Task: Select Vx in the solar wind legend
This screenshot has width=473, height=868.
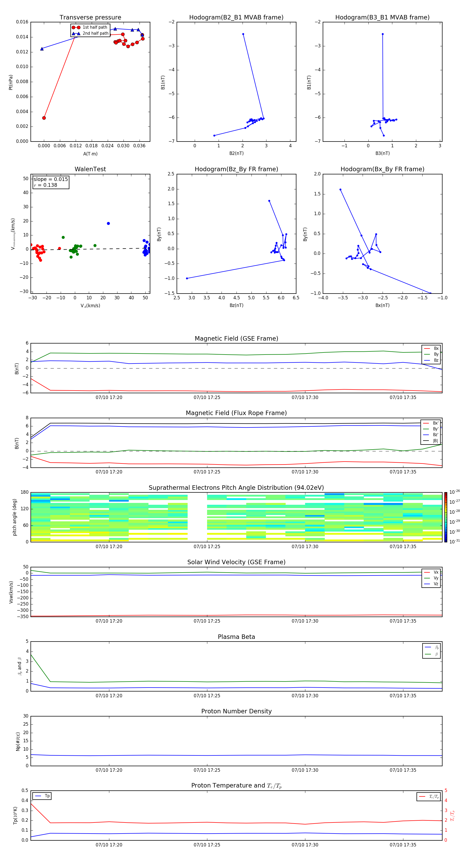Action: pyautogui.click(x=431, y=573)
